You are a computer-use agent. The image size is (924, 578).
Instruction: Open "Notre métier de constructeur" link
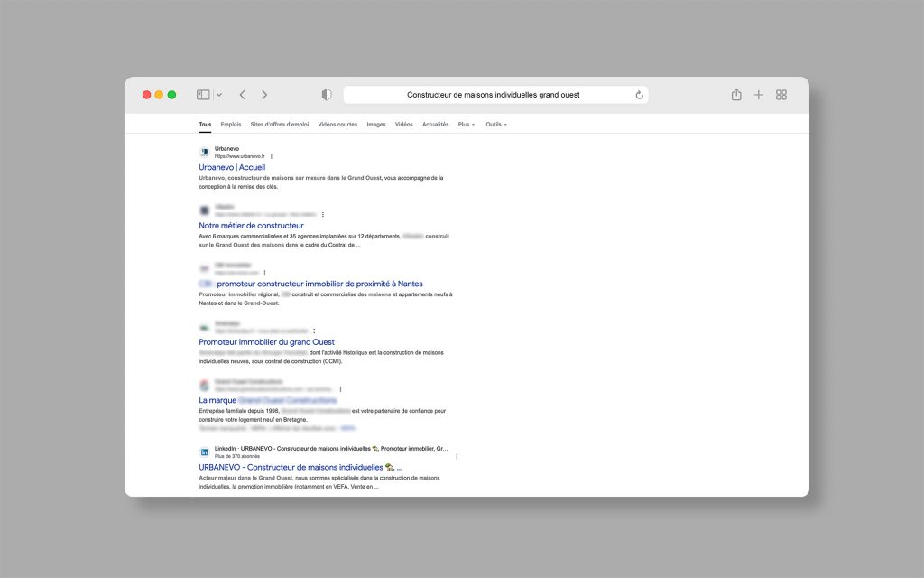251,226
